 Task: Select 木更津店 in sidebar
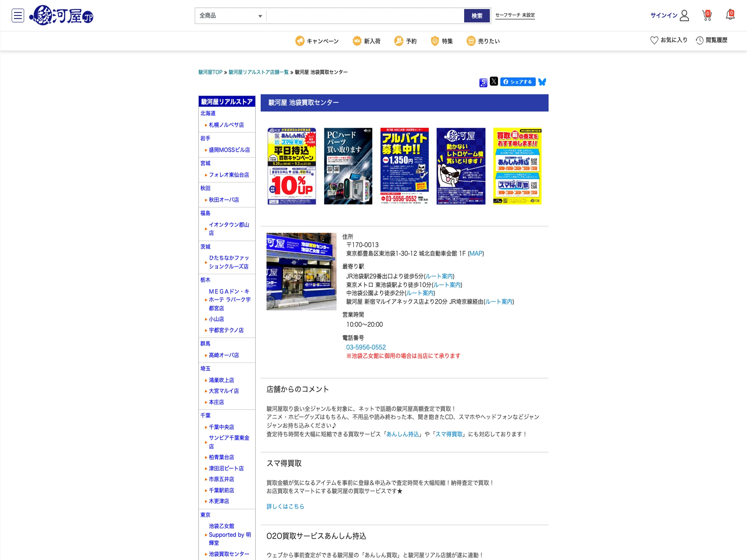point(219,501)
